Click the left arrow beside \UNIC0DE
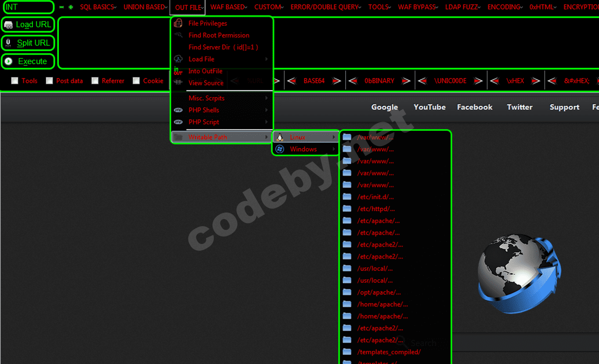599x364 pixels. tap(422, 81)
